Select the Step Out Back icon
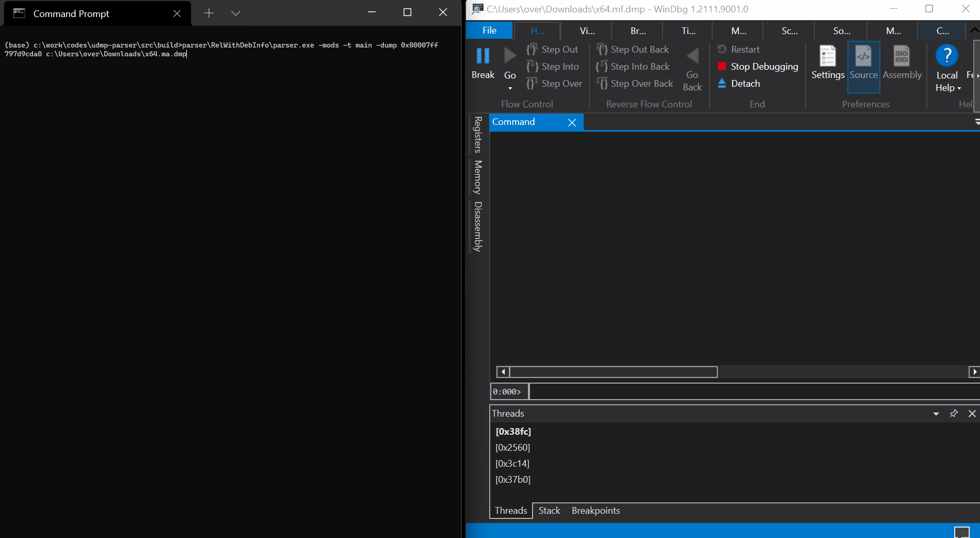The width and height of the screenshot is (980, 538). coord(602,49)
